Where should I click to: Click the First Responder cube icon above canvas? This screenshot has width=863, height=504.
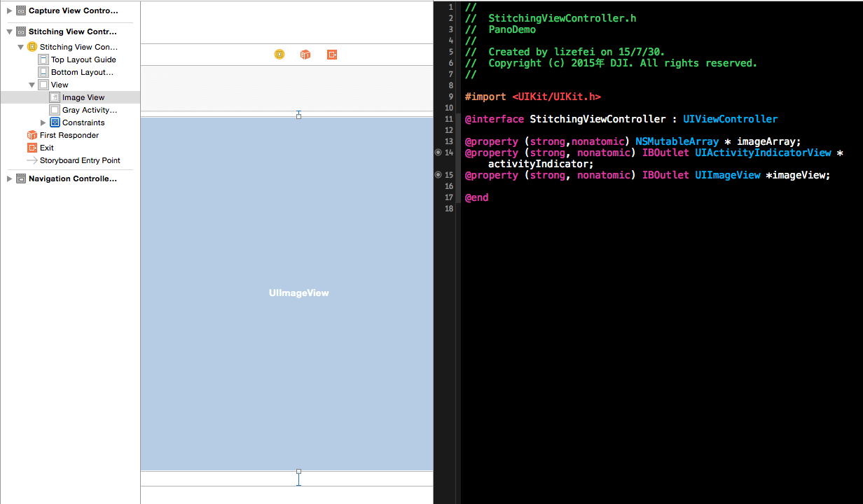click(305, 55)
